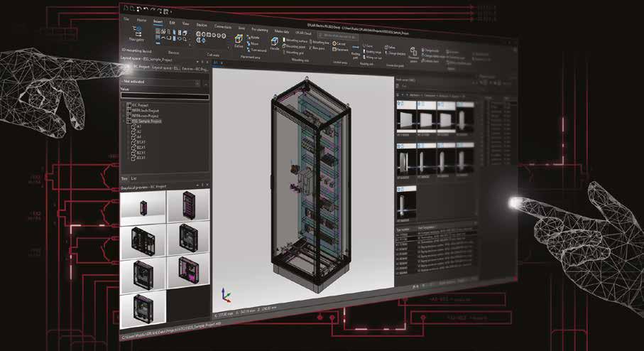Screen dimensions: 644x351
Task: Click the Cut-out locked area command
Action: [339, 43]
